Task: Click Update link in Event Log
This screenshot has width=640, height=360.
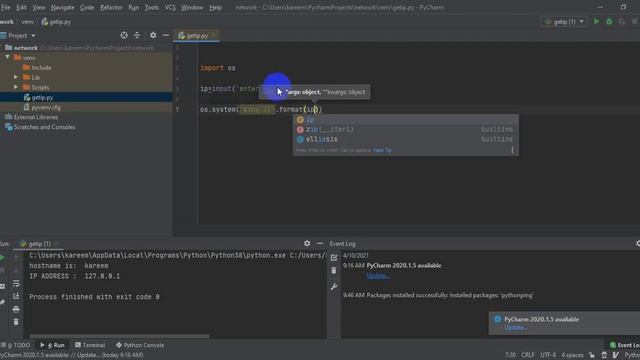Action: point(378,276)
